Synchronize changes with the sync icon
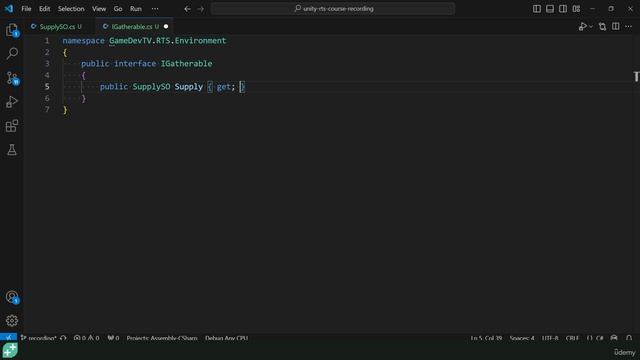640x360 pixels. point(63,338)
